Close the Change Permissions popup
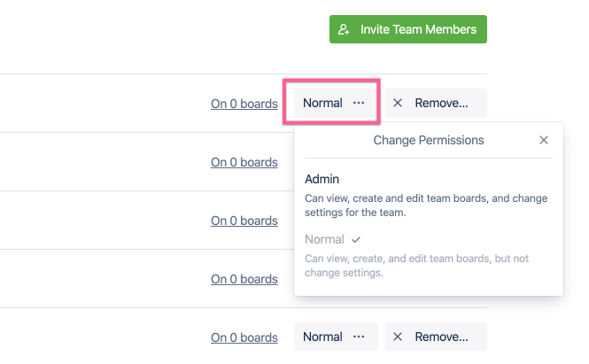The image size is (589, 364). (x=544, y=140)
